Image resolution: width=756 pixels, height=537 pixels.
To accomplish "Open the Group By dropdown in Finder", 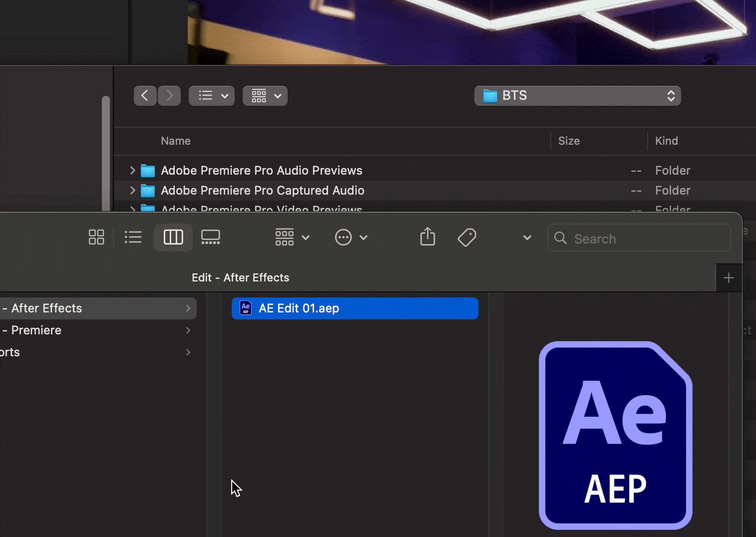I will click(292, 238).
